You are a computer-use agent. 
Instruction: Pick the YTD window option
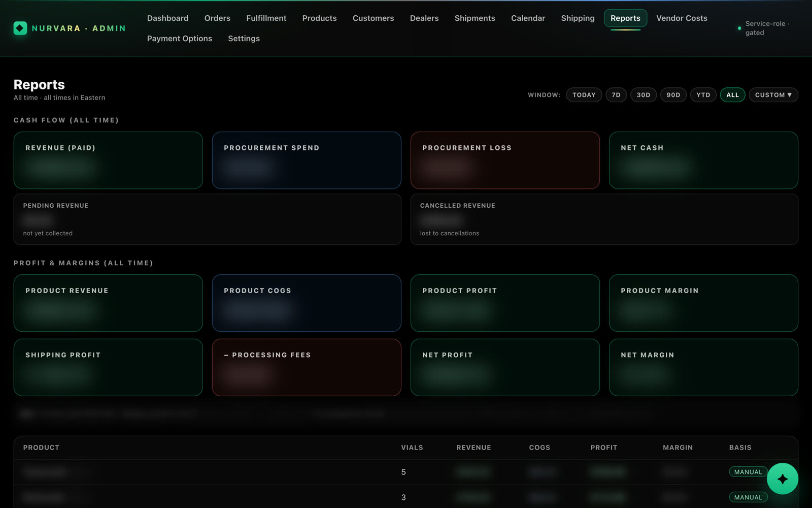[703, 95]
